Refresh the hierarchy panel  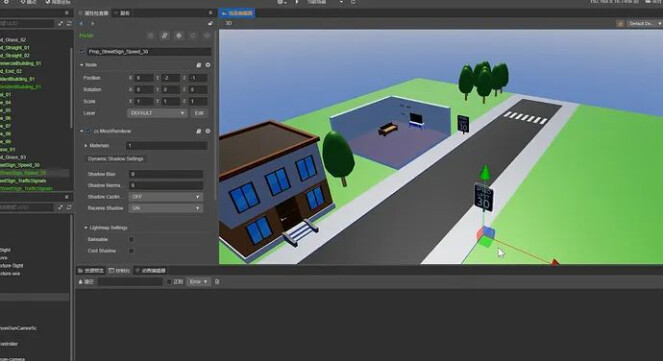coord(69,23)
